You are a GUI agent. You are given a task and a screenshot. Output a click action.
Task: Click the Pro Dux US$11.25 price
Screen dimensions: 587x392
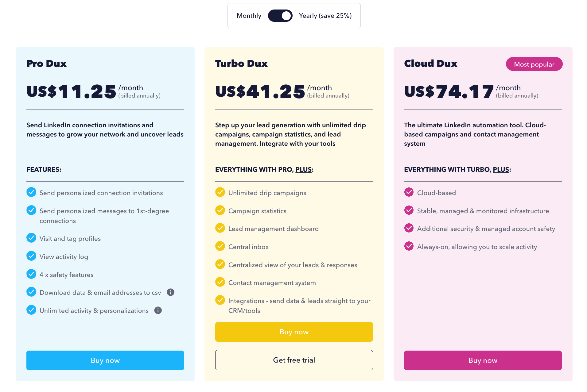point(71,92)
